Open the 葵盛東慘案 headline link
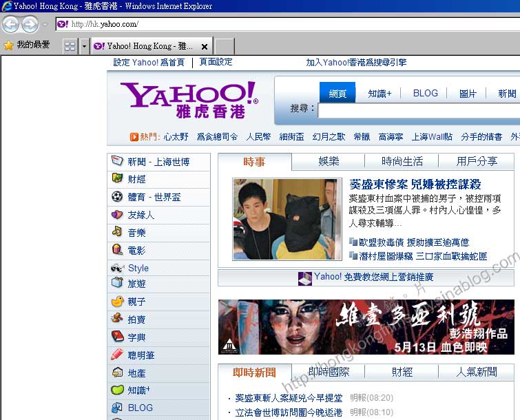 coord(415,185)
